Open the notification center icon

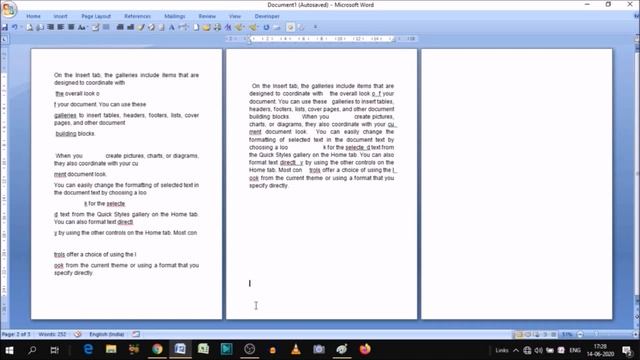tap(627, 350)
